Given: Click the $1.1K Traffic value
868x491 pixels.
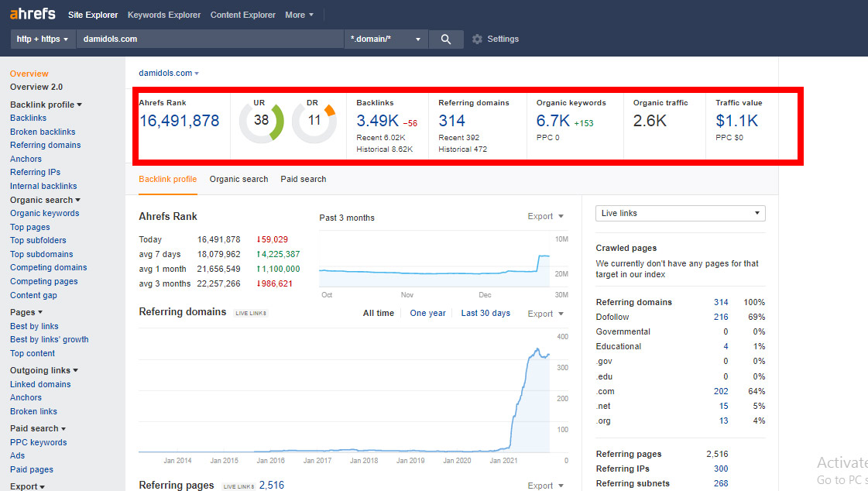Looking at the screenshot, I should click(x=736, y=121).
